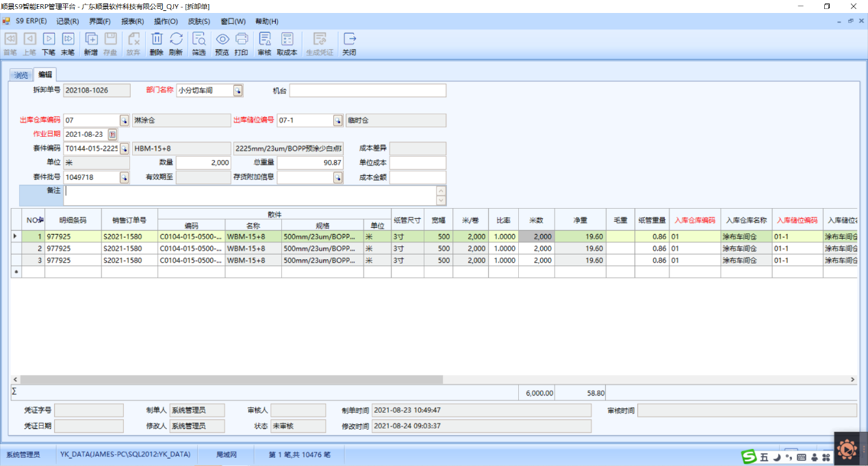Expand the 存货附加信息 dropdown

337,178
